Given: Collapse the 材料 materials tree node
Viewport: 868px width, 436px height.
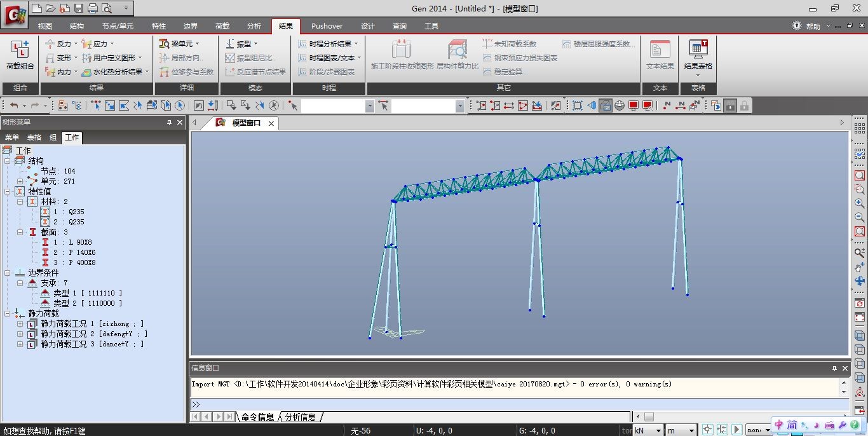Looking at the screenshot, I should tap(20, 201).
